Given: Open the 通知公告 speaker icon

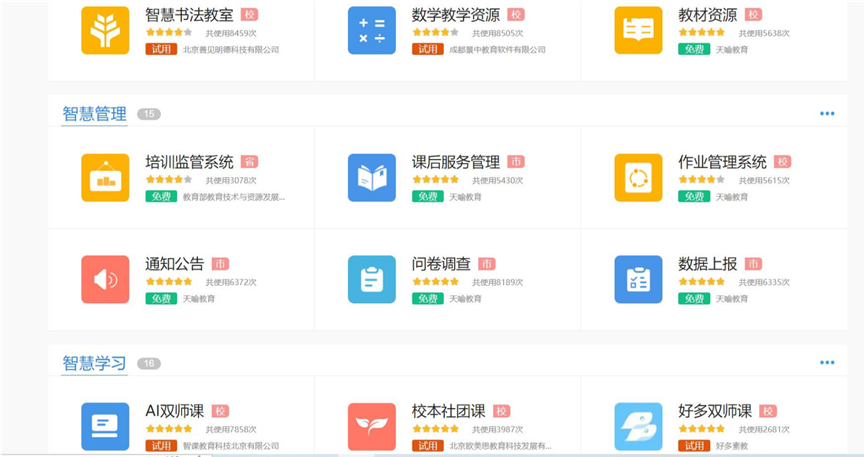Looking at the screenshot, I should click(x=105, y=280).
